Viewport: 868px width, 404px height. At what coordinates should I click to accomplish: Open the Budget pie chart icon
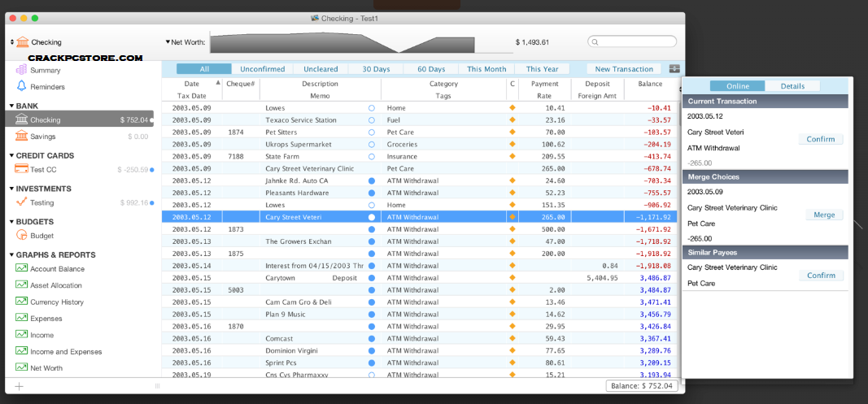(22, 236)
